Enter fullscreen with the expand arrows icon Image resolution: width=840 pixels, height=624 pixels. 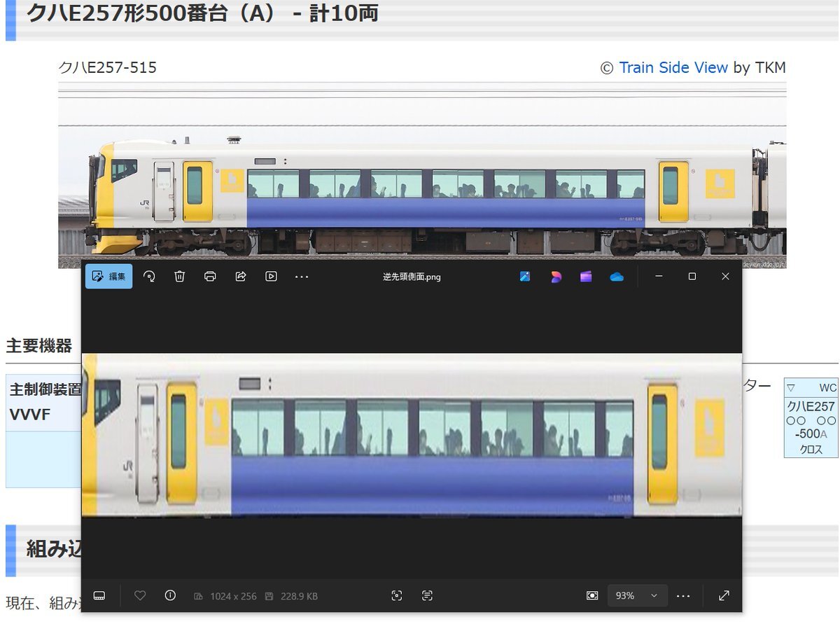click(x=724, y=595)
